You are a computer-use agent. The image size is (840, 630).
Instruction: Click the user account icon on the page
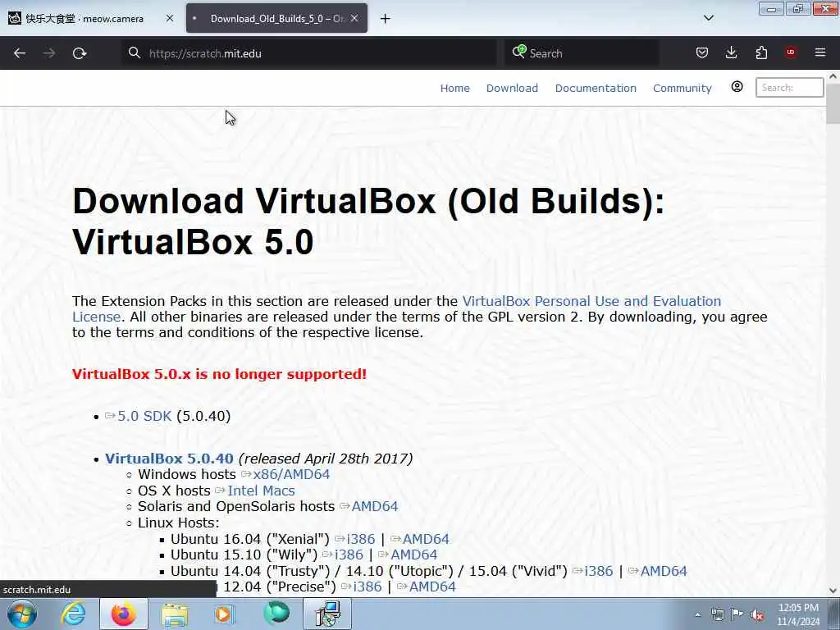point(737,87)
